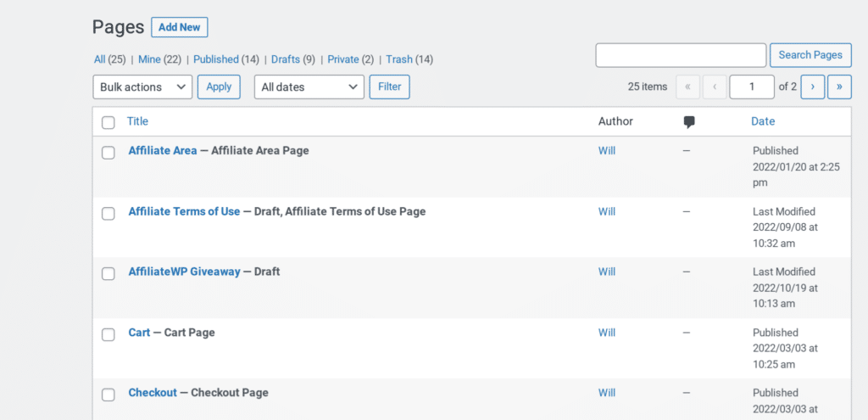Select the AffiliateWP Giveaway row checkbox
The height and width of the screenshot is (420, 868).
click(x=108, y=274)
